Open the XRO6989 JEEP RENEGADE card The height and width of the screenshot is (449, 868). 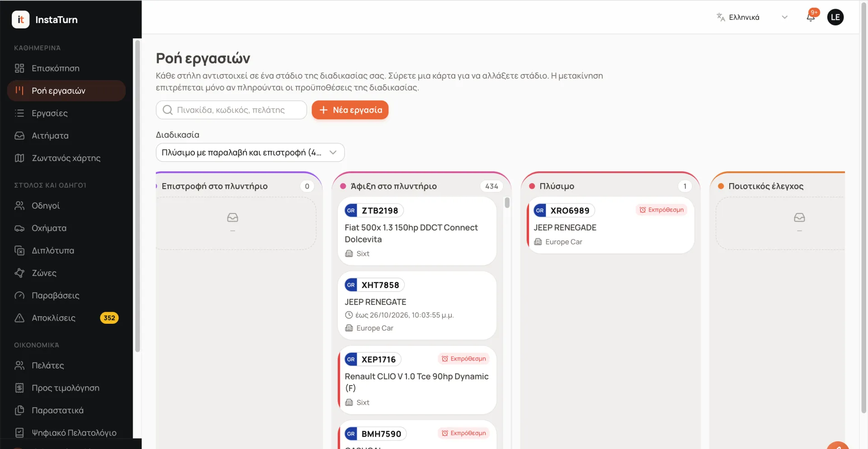610,225
